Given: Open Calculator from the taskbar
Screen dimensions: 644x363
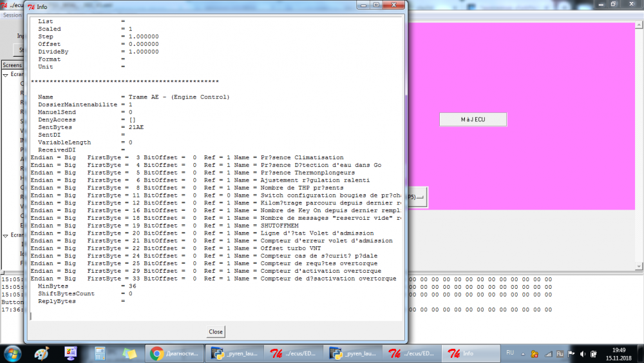Looking at the screenshot, I should [x=100, y=353].
